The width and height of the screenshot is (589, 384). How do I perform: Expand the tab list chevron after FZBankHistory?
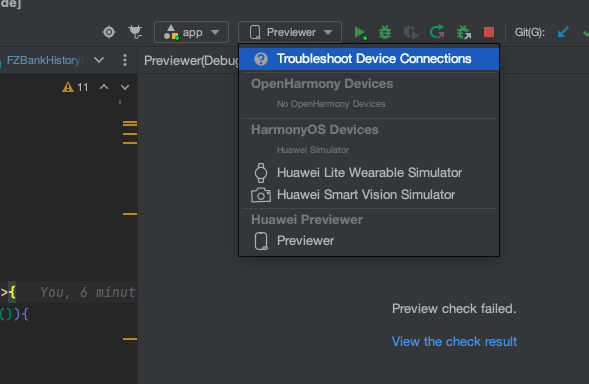point(99,60)
